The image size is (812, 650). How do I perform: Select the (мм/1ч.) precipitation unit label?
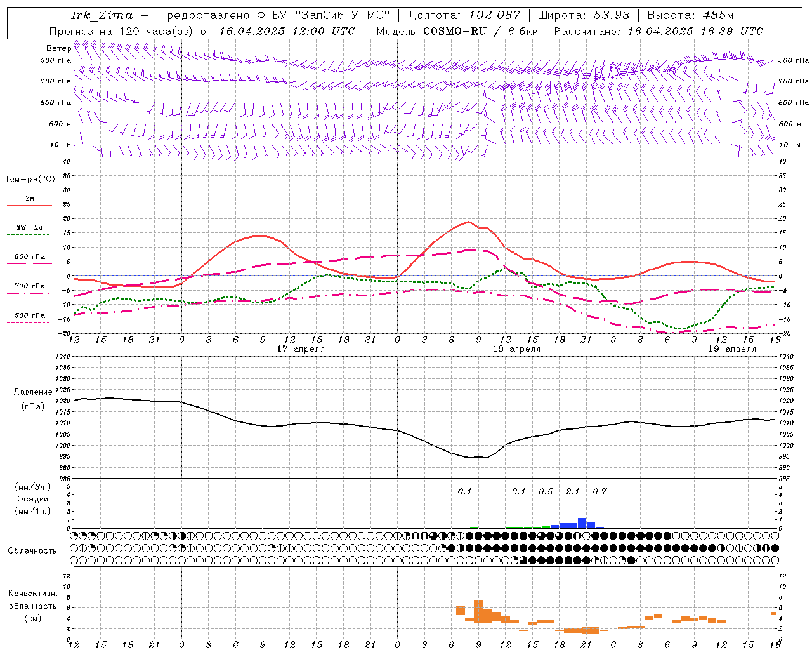pos(32,511)
